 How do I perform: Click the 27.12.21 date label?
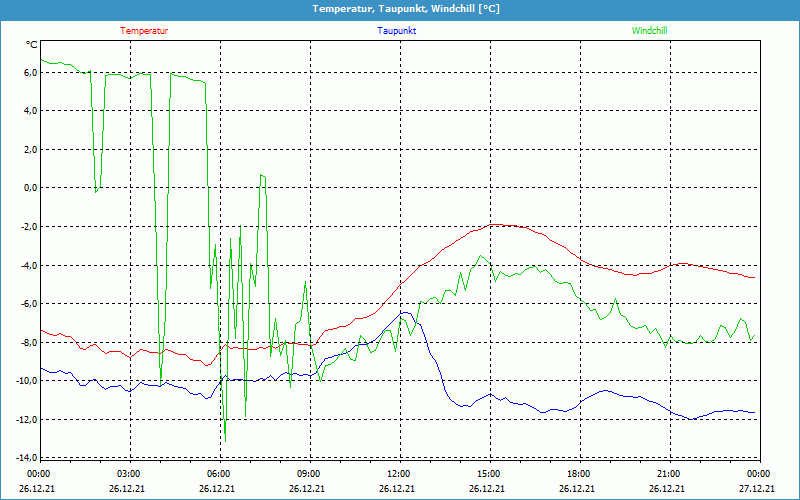(757, 489)
